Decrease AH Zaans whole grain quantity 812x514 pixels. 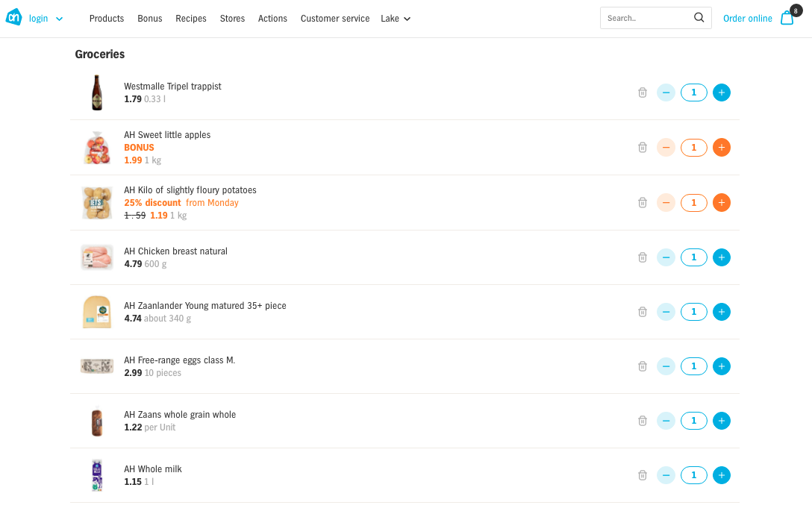click(666, 420)
